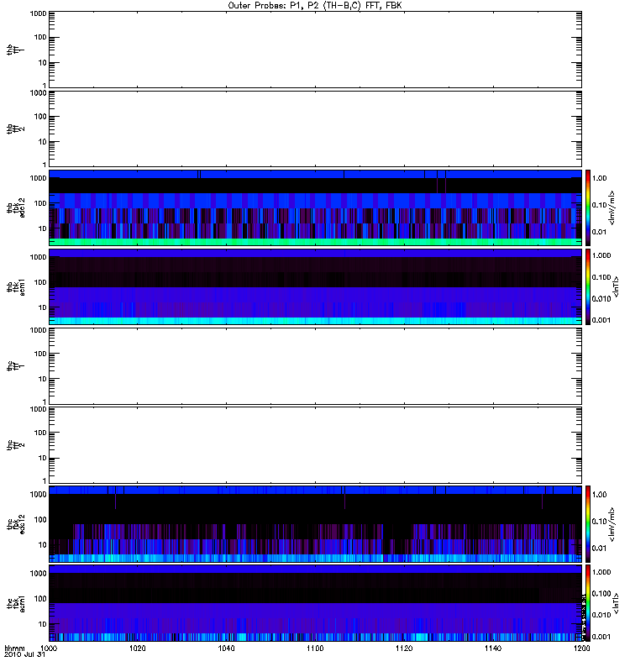Click the 100 tick of thb fft 1 axis
Screen dimensions: 630x672
(40, 37)
